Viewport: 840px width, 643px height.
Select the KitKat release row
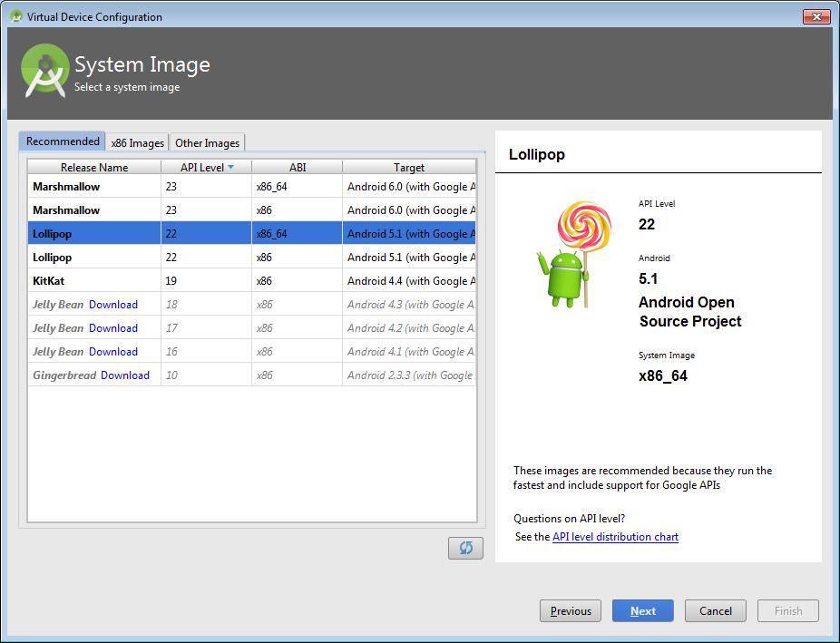pyautogui.click(x=252, y=280)
